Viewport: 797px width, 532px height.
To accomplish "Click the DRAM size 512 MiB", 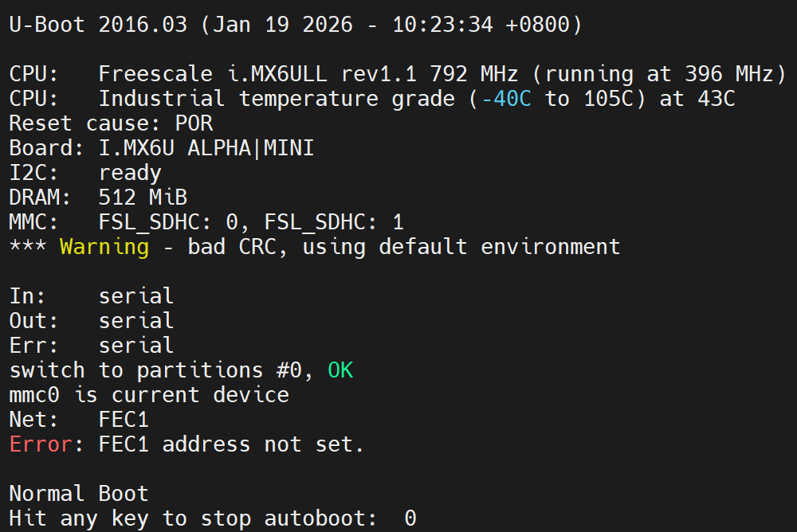I will pos(143,198).
